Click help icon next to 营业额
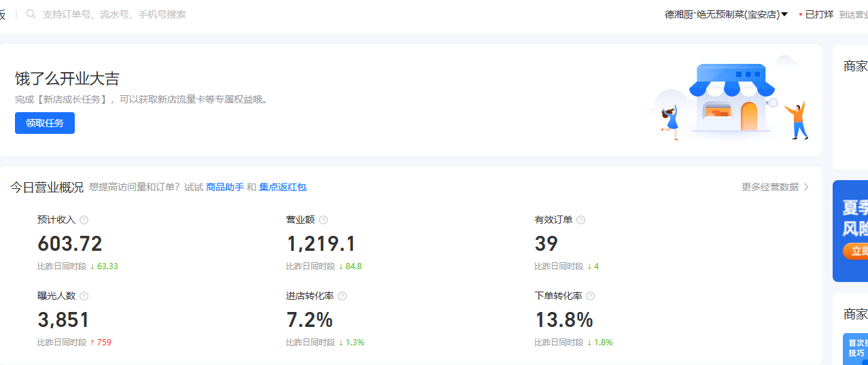The width and height of the screenshot is (868, 365). point(324,220)
